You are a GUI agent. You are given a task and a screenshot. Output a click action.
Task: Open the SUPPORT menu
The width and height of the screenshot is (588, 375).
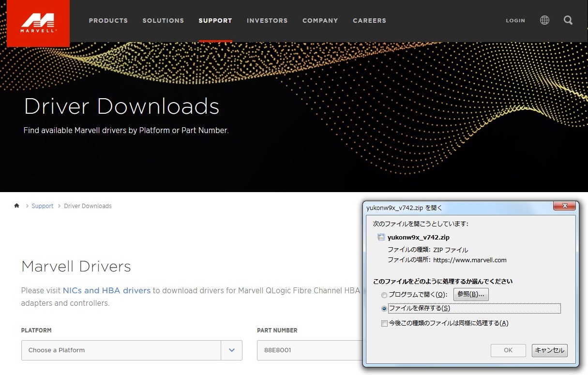(215, 20)
